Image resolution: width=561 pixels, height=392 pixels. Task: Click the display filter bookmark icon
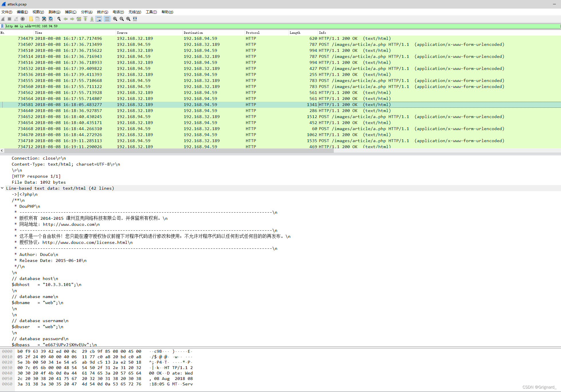tap(3, 26)
